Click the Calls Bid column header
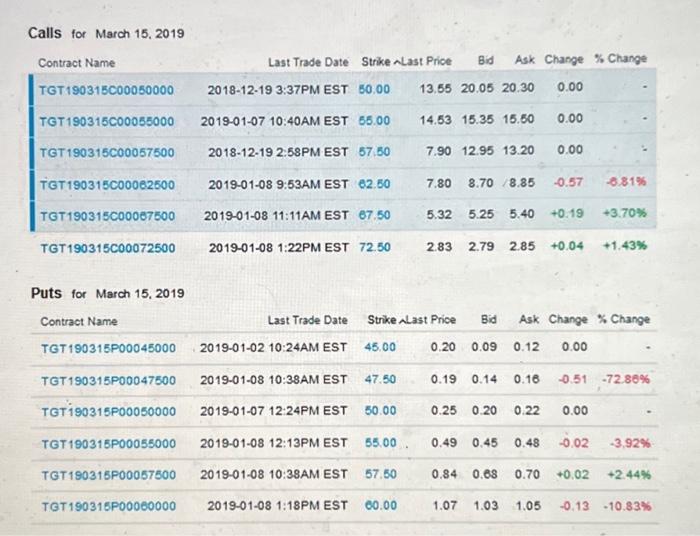Image resolution: width=700 pixels, height=536 pixels. (x=486, y=60)
